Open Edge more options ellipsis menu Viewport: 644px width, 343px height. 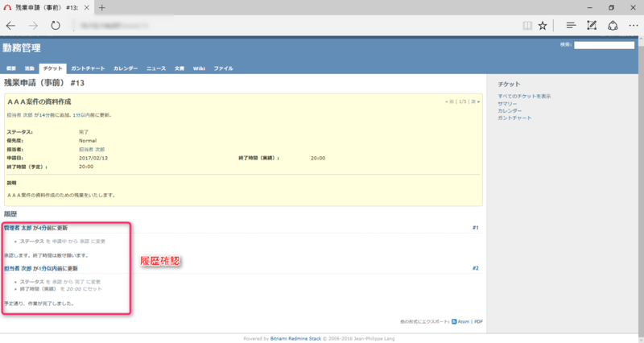pos(634,26)
